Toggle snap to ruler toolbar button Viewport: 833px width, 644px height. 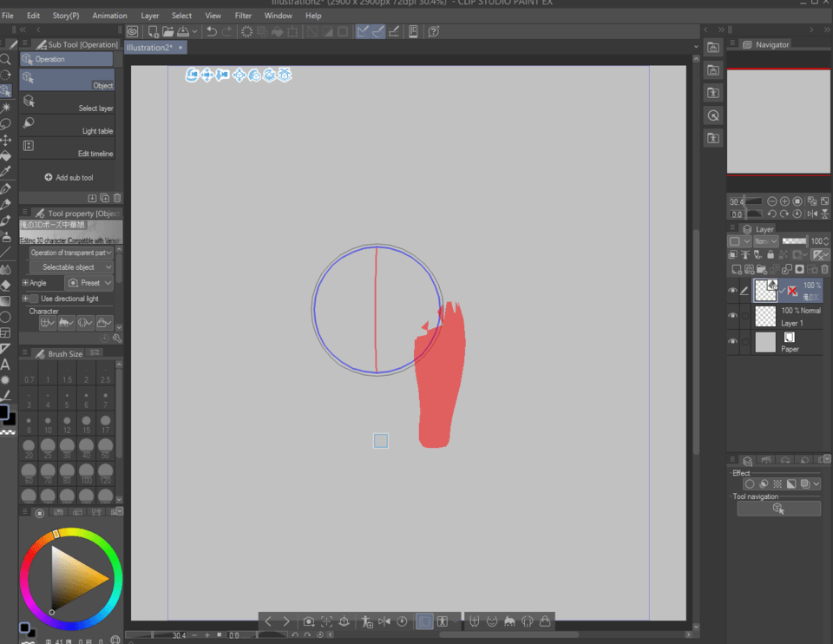coord(363,32)
